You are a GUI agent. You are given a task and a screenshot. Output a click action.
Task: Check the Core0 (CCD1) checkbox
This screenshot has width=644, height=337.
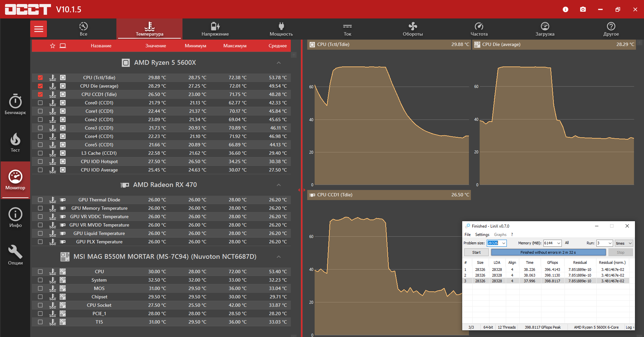pos(40,103)
